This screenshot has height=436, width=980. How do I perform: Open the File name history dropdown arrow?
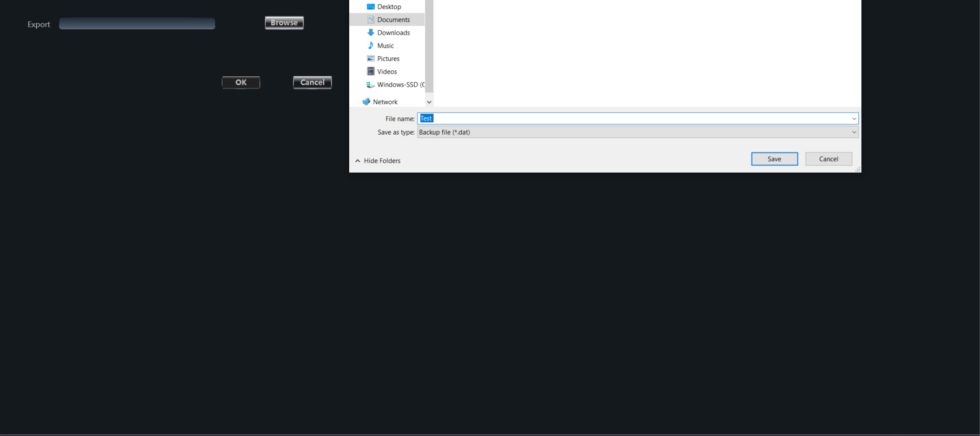[854, 118]
